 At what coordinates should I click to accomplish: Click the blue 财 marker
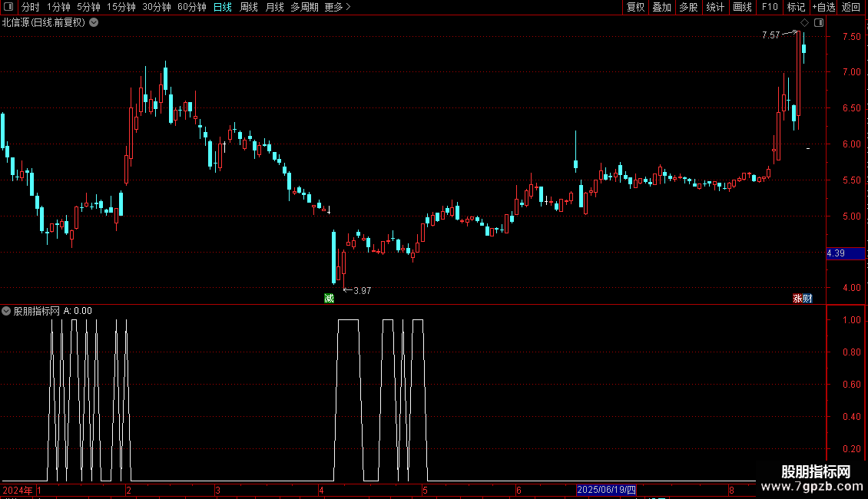coord(807,299)
